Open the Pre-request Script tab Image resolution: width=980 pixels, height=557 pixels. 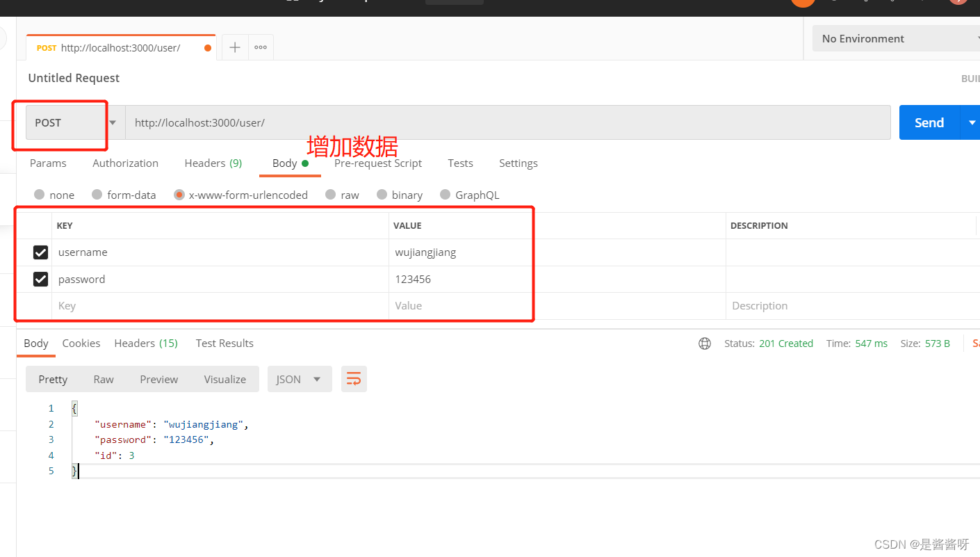point(378,163)
